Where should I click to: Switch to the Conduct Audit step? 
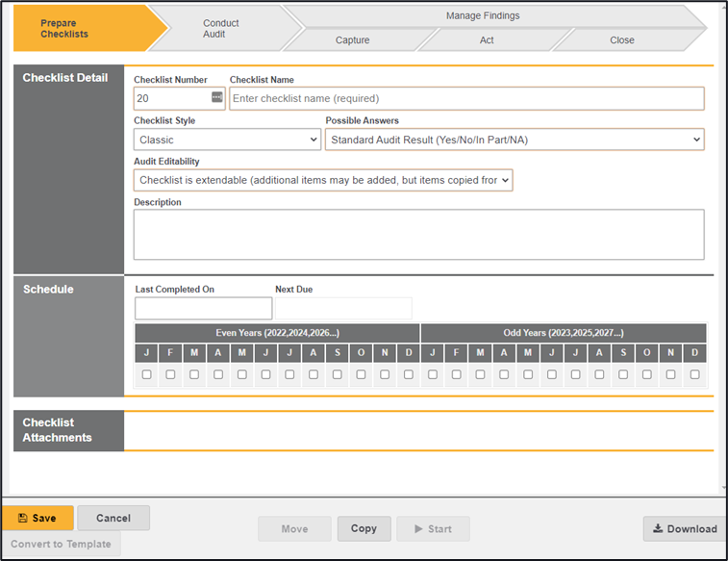[221, 29]
